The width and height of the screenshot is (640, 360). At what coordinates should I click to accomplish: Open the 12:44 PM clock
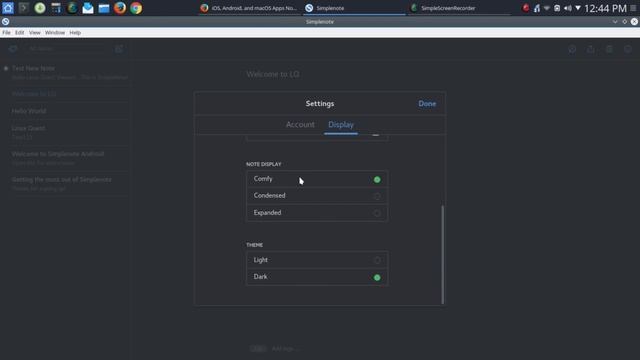coord(605,8)
